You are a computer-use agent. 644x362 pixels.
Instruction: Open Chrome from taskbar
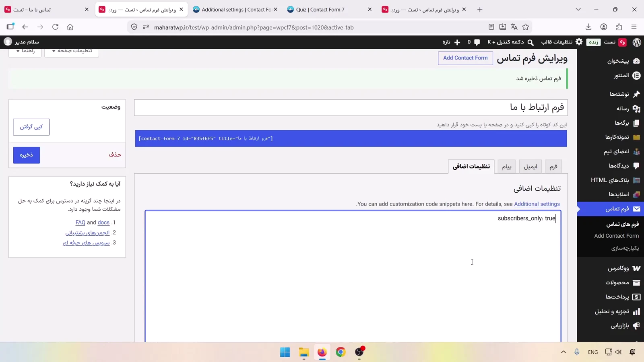click(341, 352)
